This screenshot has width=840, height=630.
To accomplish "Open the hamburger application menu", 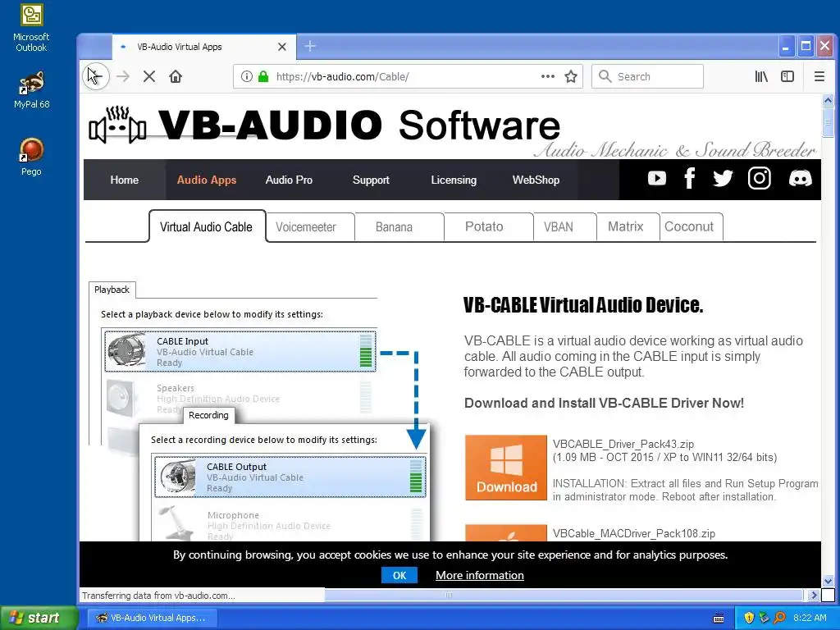I will click(x=819, y=76).
